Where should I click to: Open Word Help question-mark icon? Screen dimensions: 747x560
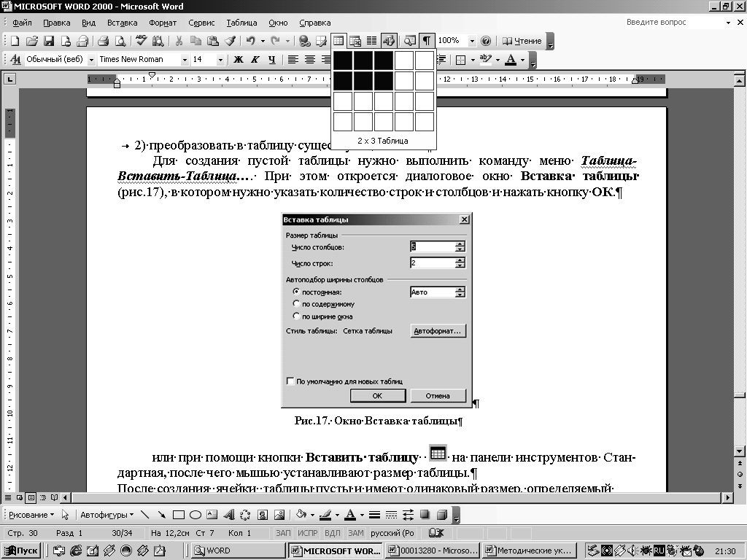485,41
